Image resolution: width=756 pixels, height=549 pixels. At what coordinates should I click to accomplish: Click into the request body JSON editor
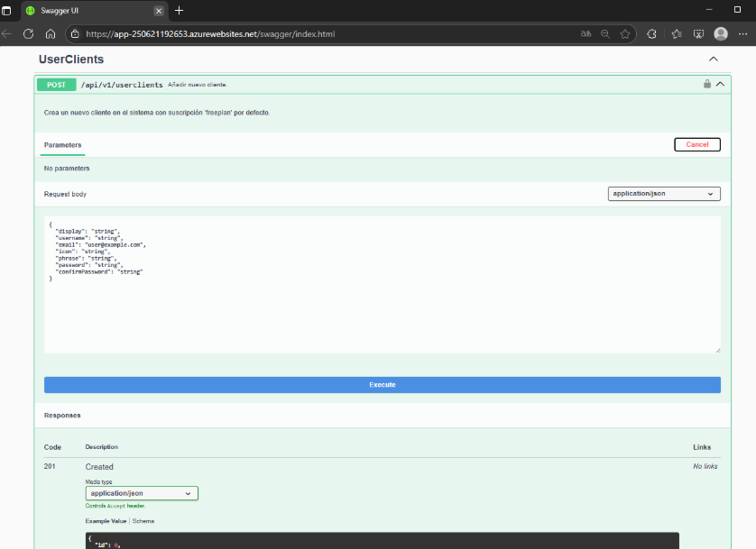[x=383, y=285]
